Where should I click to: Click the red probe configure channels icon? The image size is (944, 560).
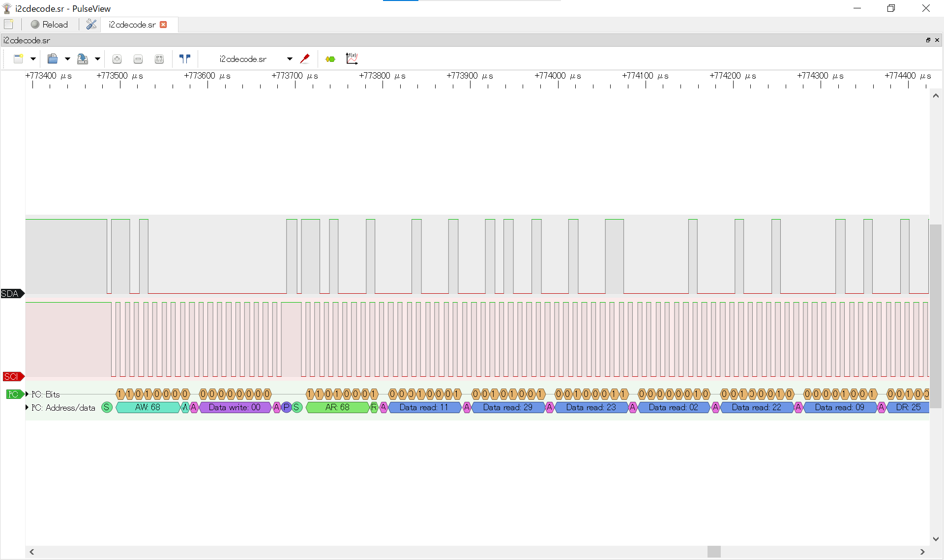pyautogui.click(x=305, y=59)
